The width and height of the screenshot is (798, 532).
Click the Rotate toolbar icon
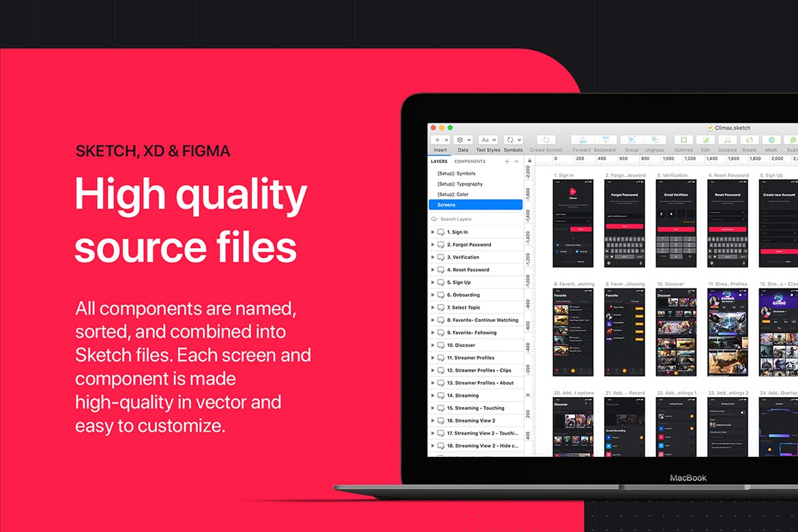[749, 140]
